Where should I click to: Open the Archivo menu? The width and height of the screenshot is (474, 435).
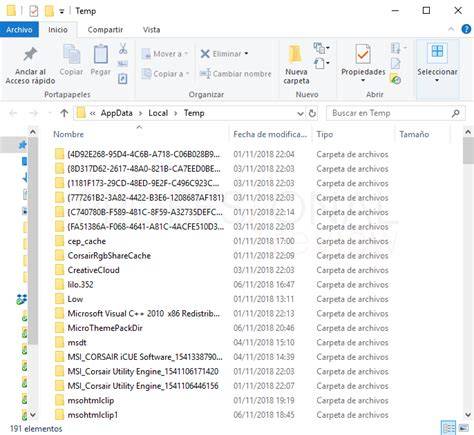point(19,30)
